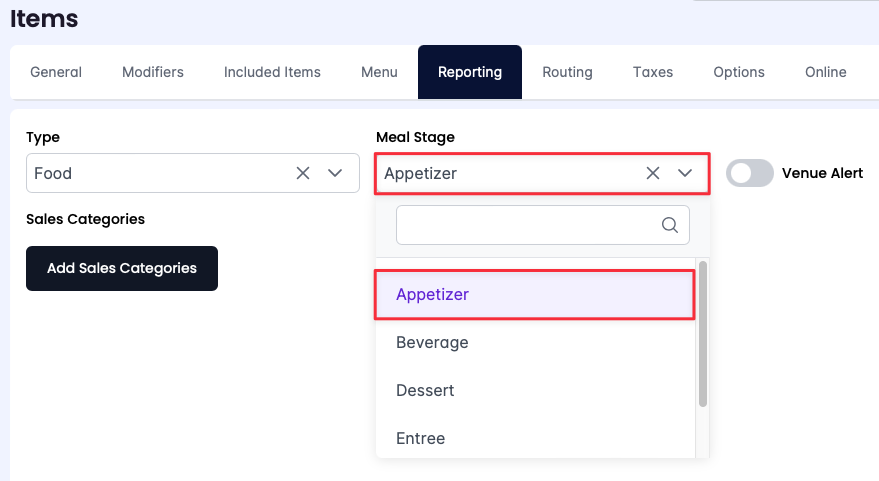This screenshot has width=879, height=481.
Task: Expand the Type dropdown chevron
Action: (x=335, y=173)
